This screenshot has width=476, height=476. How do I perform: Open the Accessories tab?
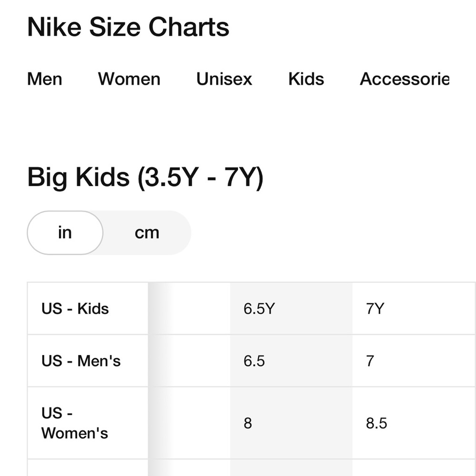pos(404,79)
